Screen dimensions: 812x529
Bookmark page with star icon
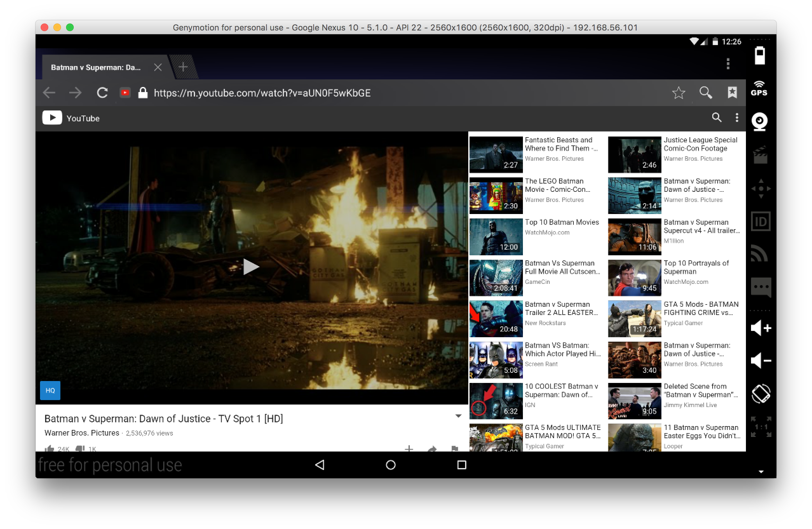678,93
